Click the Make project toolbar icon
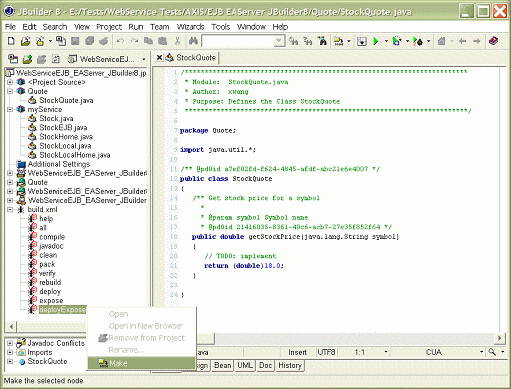 coord(339,41)
